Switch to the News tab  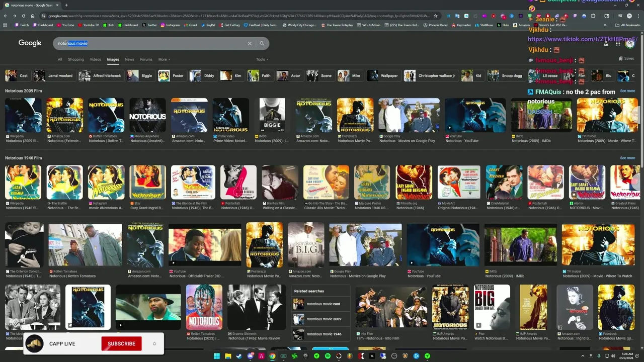click(x=129, y=59)
